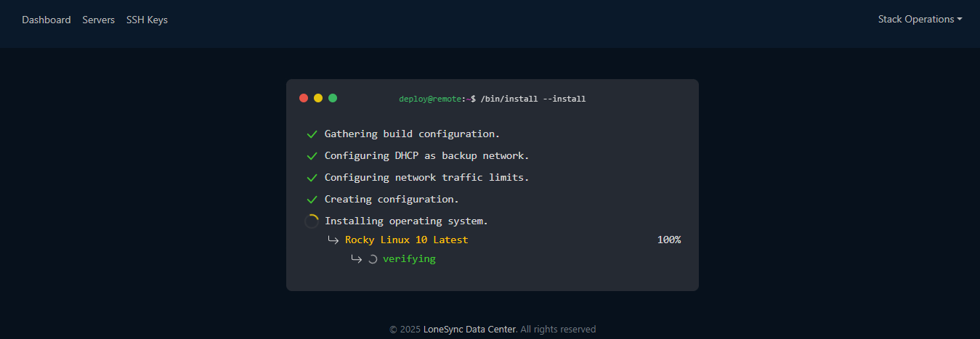Click the 100% progress indicator
980x339 pixels.
coord(668,240)
